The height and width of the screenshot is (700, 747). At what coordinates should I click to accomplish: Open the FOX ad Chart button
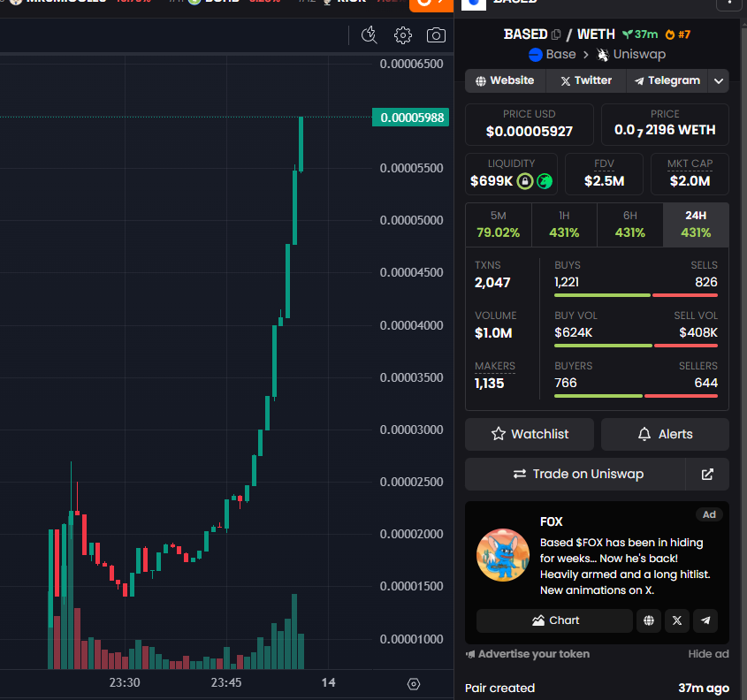tap(554, 620)
